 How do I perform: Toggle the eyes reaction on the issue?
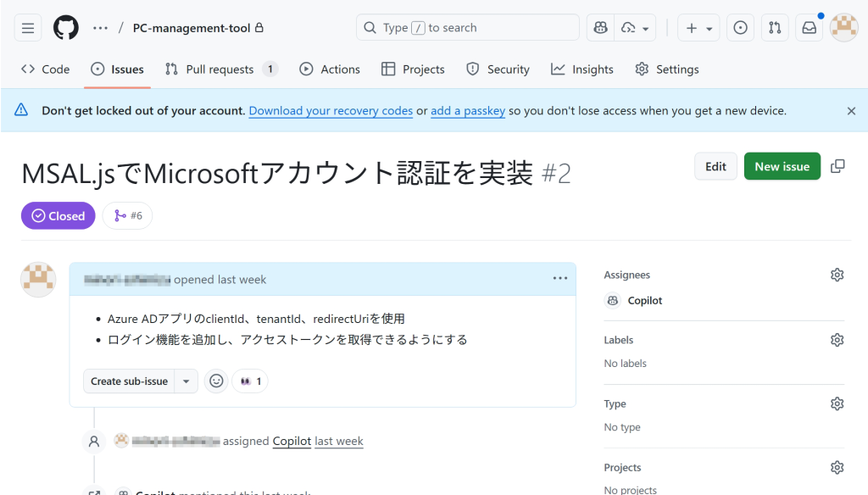pyautogui.click(x=250, y=381)
